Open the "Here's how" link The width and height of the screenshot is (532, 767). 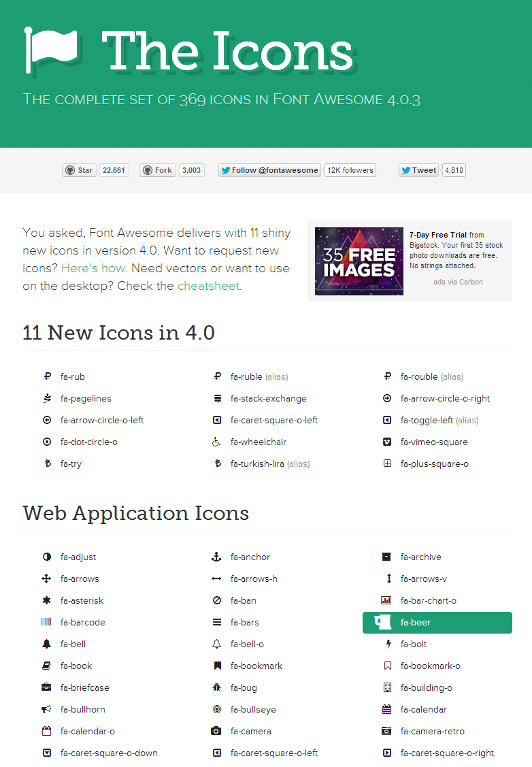93,268
